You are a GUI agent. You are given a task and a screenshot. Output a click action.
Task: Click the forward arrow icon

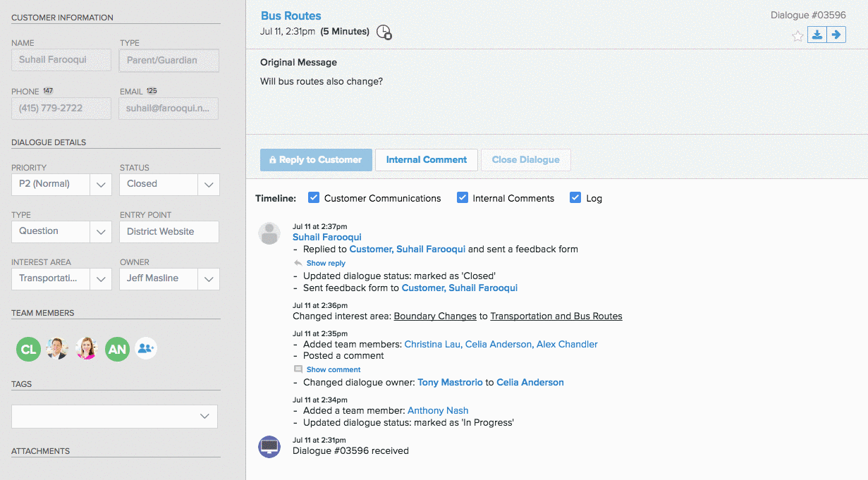[836, 35]
